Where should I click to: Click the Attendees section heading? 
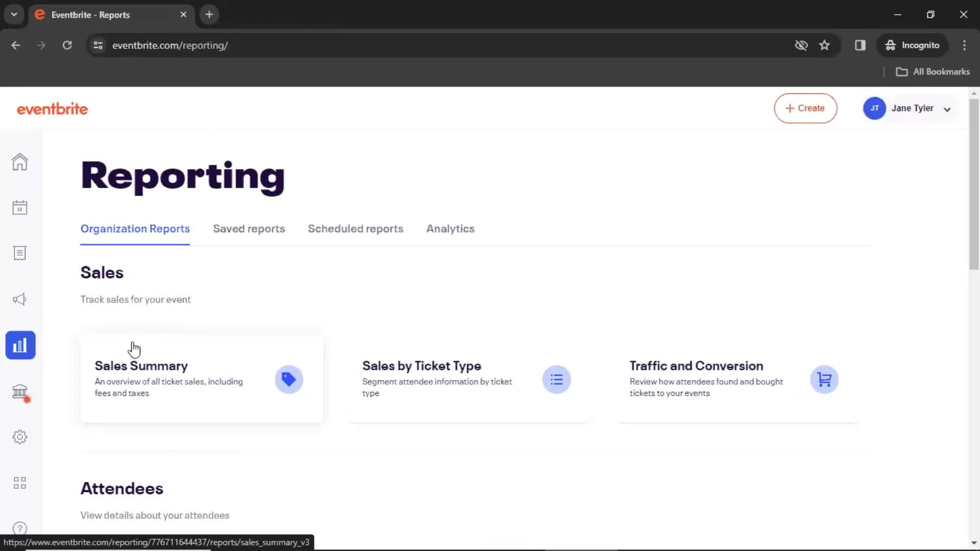tap(122, 488)
